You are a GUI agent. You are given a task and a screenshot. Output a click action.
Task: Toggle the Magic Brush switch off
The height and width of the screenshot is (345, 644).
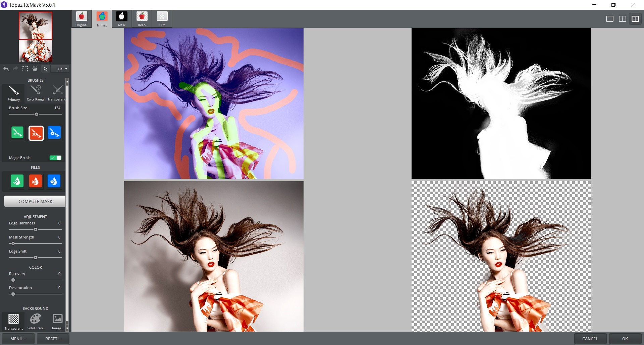[55, 157]
